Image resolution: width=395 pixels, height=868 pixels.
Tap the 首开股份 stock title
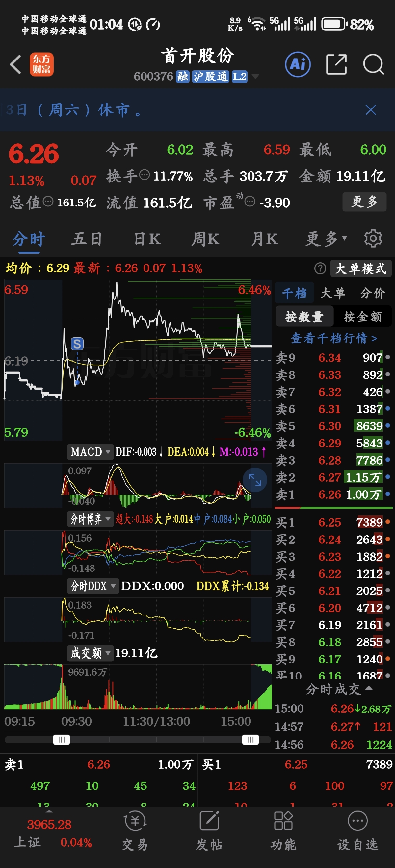(198, 56)
